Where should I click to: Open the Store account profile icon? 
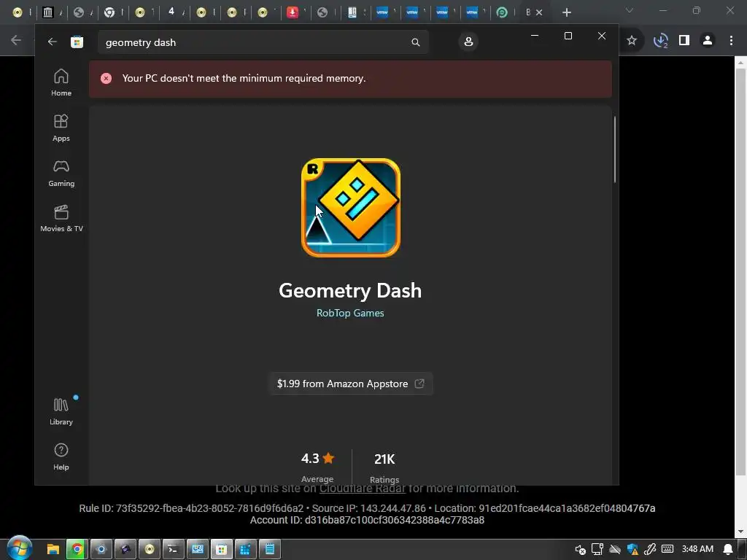(468, 42)
